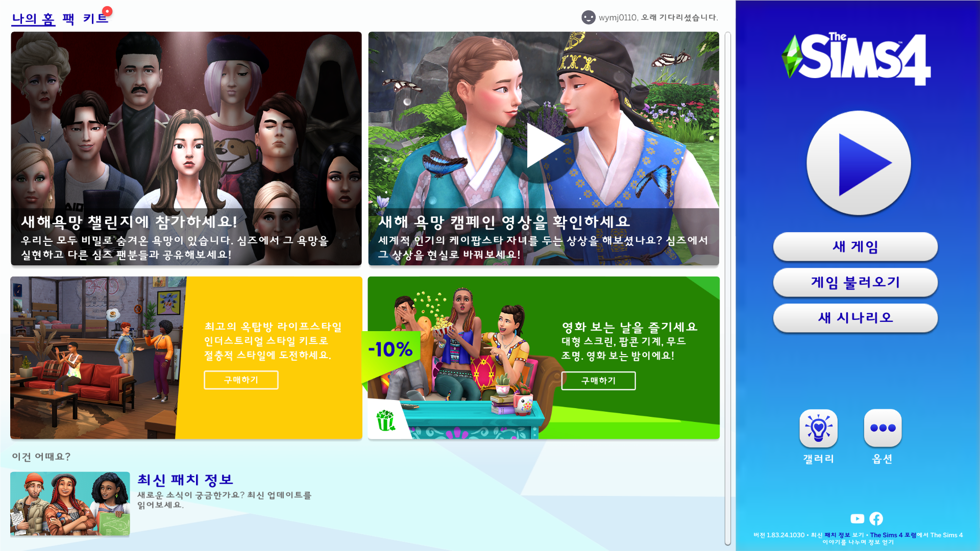Open the YouTube icon link

857,519
